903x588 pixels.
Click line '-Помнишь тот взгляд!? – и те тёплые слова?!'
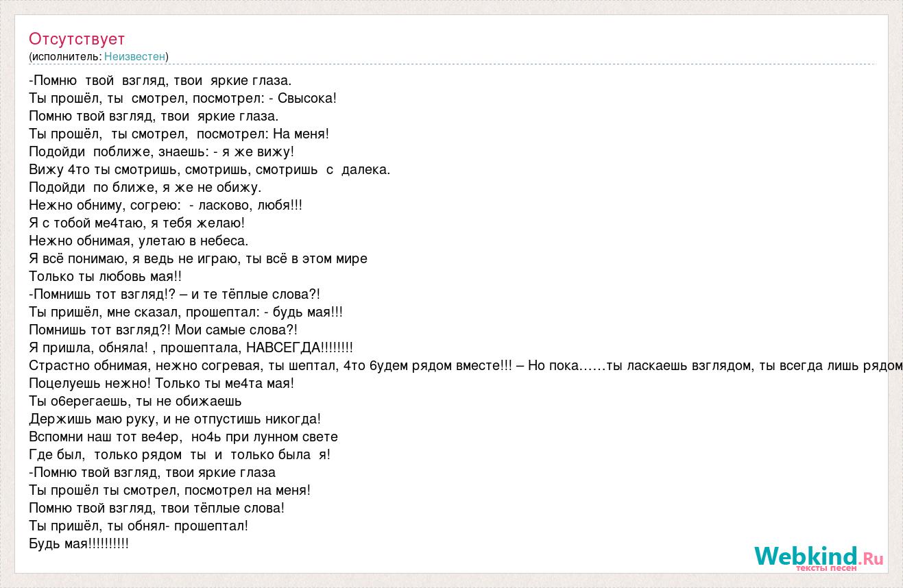pyautogui.click(x=175, y=294)
